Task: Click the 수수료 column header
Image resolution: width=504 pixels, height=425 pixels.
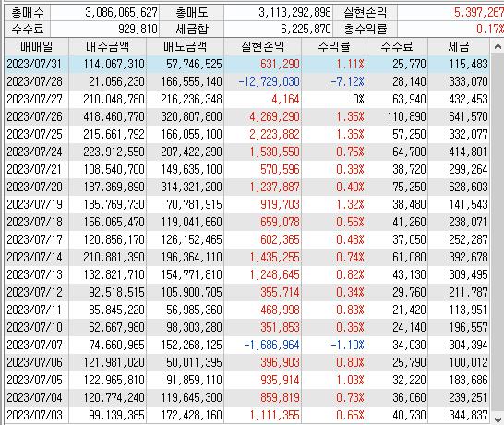Action: click(x=397, y=47)
